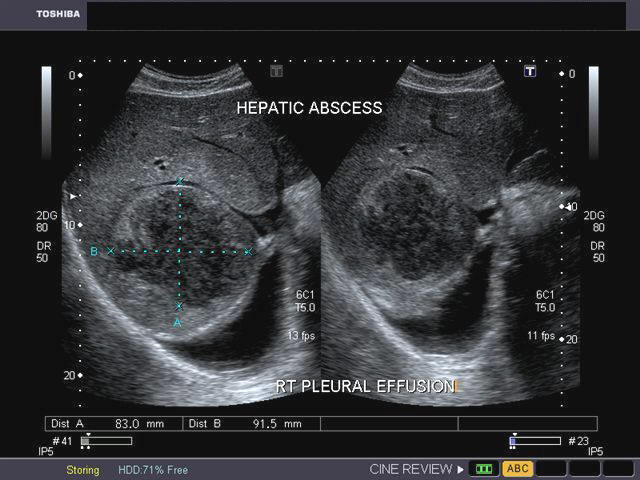Select the RT PLEURAL EFFUSION annotation

pyautogui.click(x=364, y=386)
